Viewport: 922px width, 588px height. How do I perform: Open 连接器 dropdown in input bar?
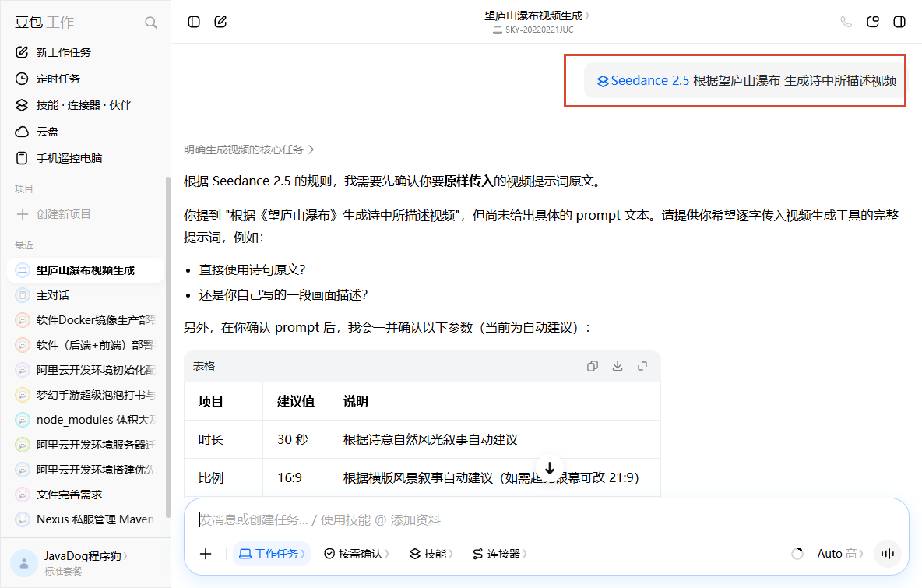coord(500,554)
